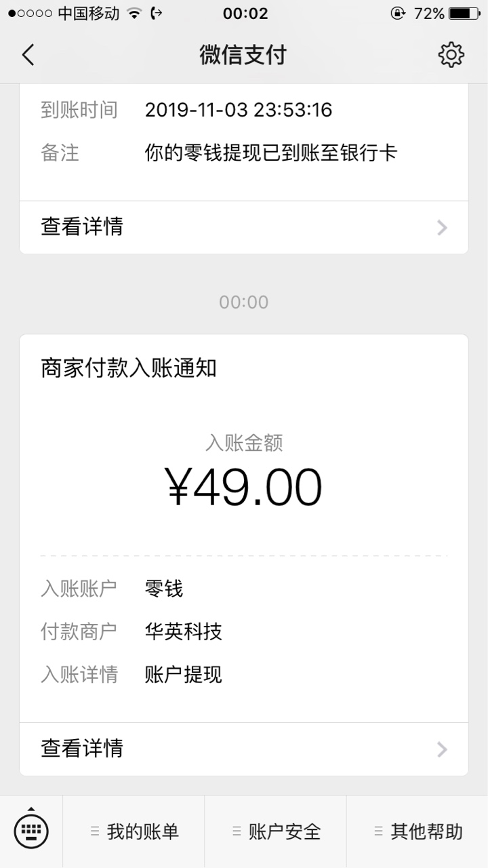Tap the rotation lock status icon

[x=399, y=14]
